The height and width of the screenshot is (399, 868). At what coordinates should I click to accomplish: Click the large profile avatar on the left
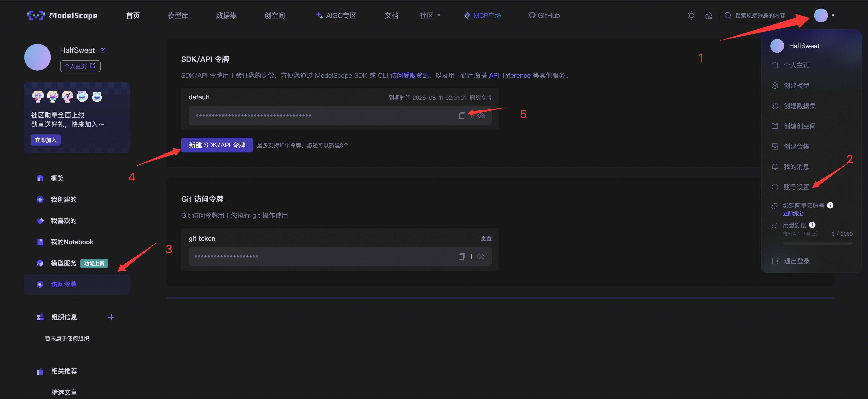click(37, 57)
